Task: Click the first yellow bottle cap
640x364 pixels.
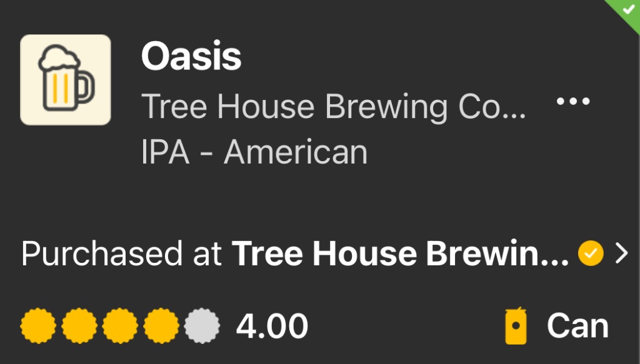Action: point(39,327)
